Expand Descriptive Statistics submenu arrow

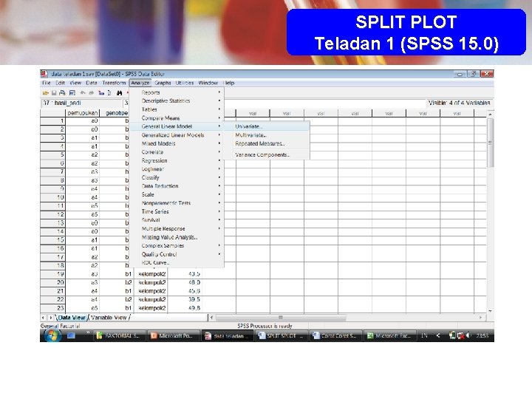point(219,100)
